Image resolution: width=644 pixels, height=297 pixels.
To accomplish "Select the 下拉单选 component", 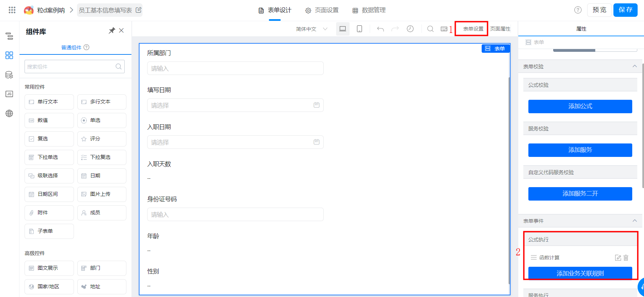I will coord(49,157).
